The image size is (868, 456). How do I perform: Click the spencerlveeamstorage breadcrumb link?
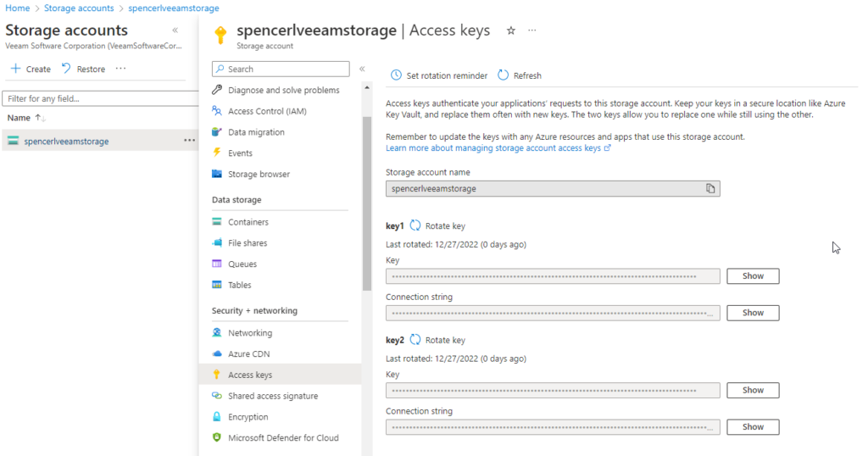[x=173, y=8]
